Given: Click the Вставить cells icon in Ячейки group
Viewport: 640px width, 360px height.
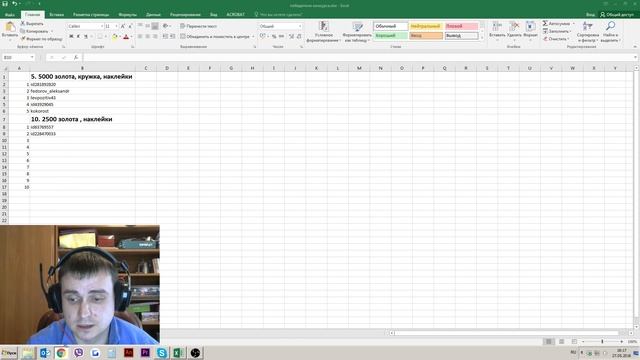Looking at the screenshot, I should tap(497, 27).
